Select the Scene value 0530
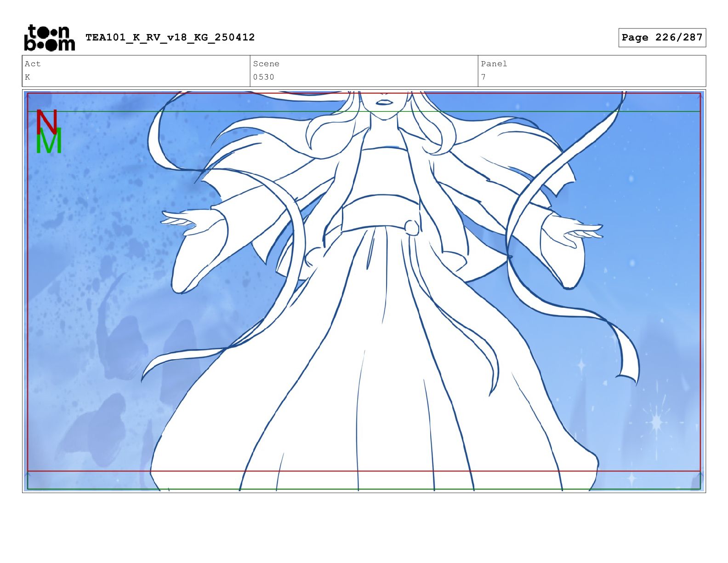The height and width of the screenshot is (563, 728). [263, 77]
